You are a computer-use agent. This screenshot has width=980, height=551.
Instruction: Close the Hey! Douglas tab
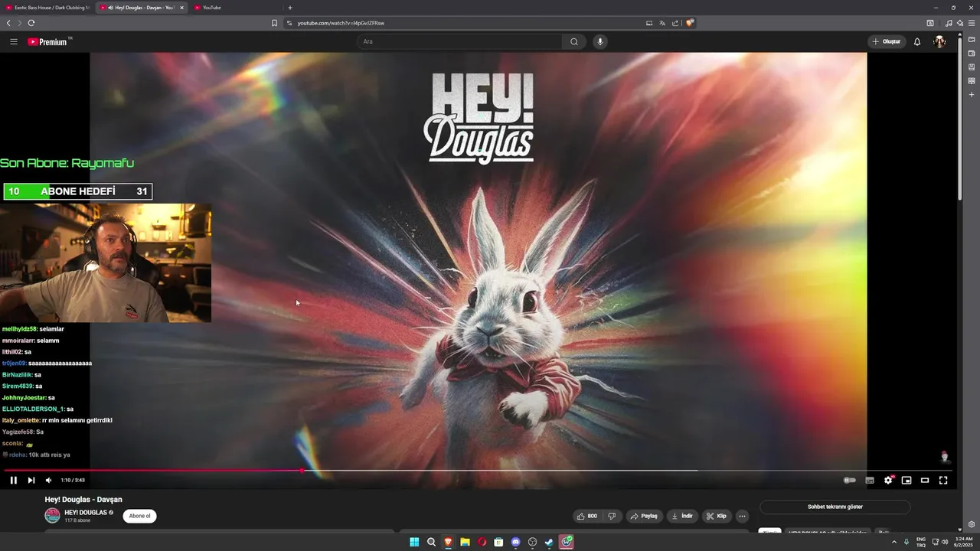(181, 8)
